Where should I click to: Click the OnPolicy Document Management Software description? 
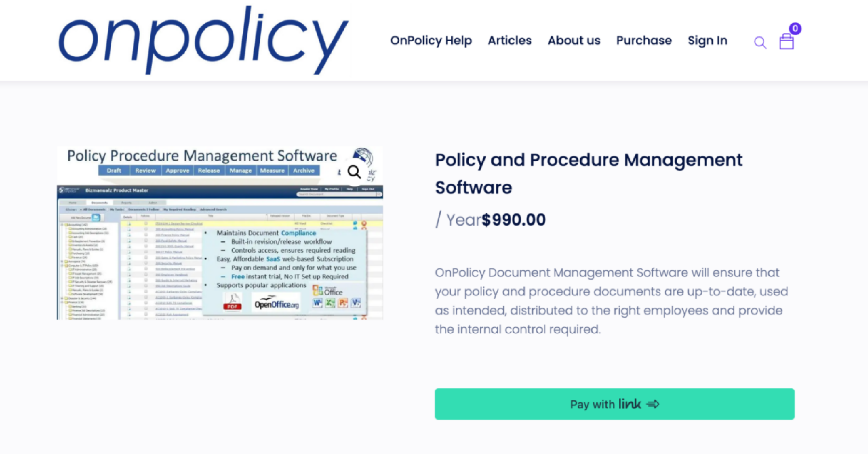coord(611,301)
